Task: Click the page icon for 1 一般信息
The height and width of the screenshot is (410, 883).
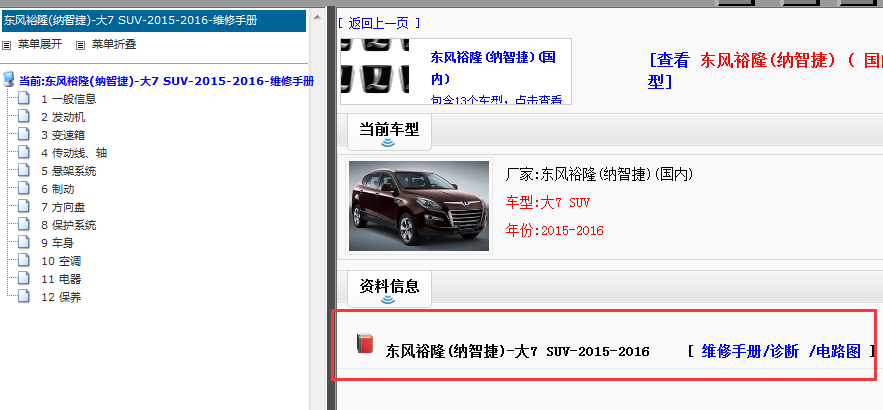Action: tap(23, 99)
